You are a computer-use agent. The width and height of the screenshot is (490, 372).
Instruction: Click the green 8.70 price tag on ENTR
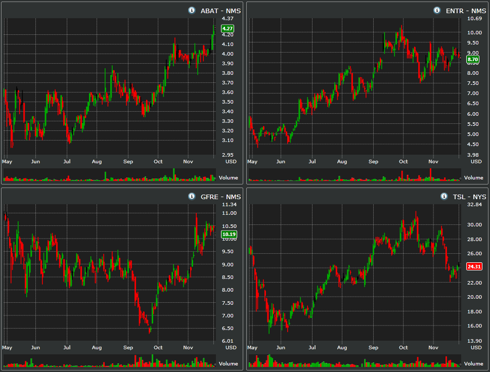pos(473,59)
